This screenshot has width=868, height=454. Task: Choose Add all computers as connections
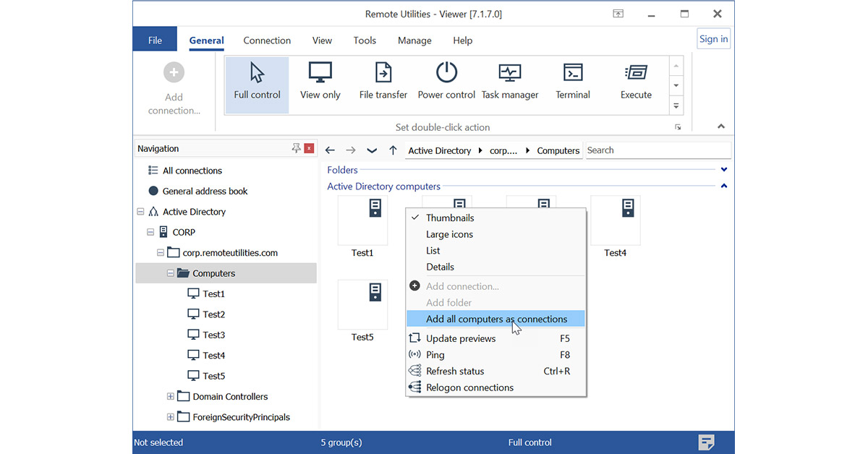(x=495, y=319)
